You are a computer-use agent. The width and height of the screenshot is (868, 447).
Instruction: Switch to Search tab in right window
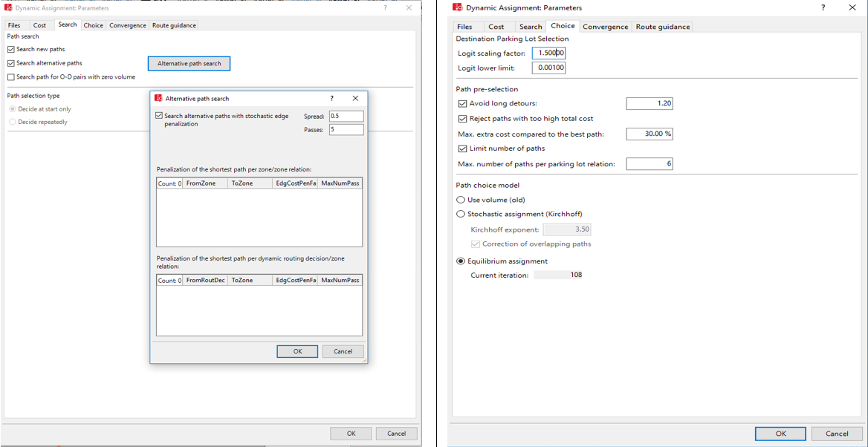(531, 27)
